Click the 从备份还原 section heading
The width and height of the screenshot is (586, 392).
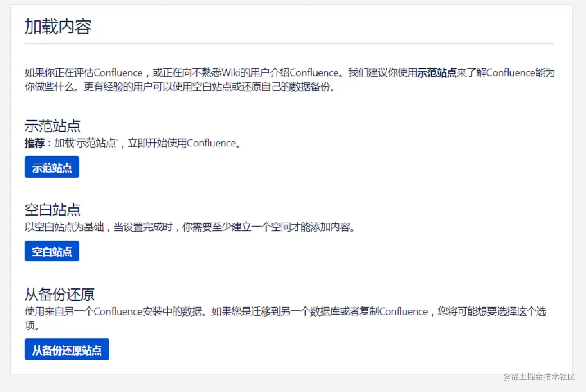(59, 295)
